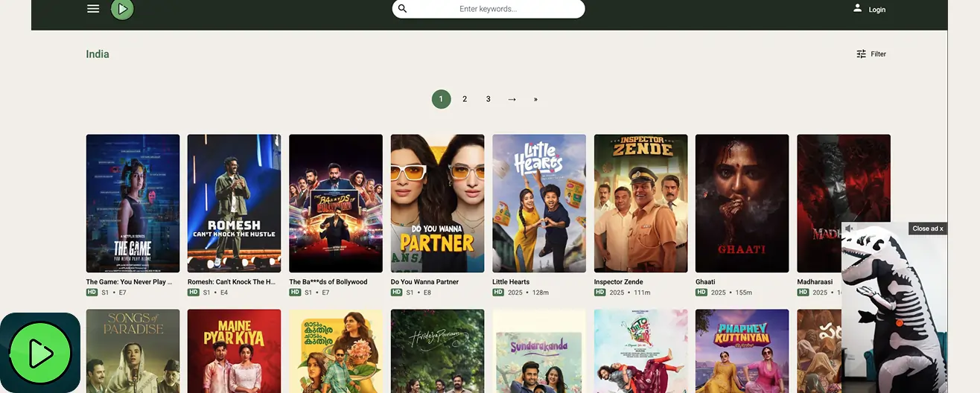Click the Login link
Screen dimensions: 980x393
click(x=876, y=10)
